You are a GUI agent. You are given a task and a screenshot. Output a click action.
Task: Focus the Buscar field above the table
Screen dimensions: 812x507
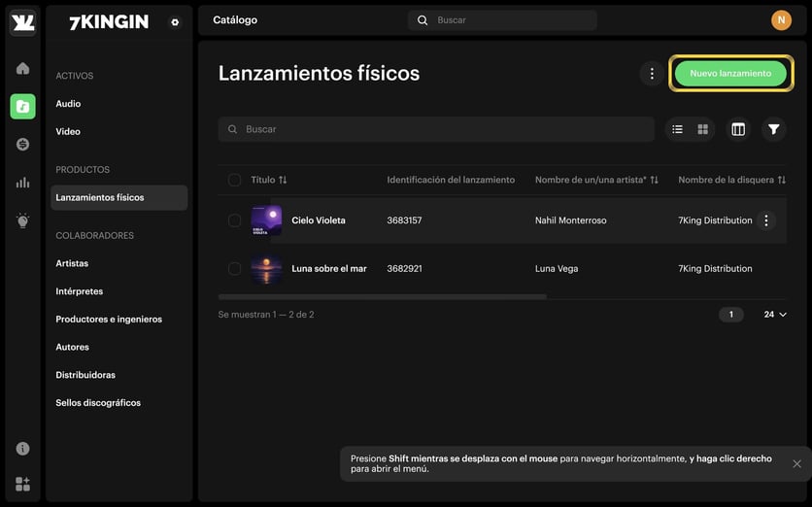tap(436, 129)
